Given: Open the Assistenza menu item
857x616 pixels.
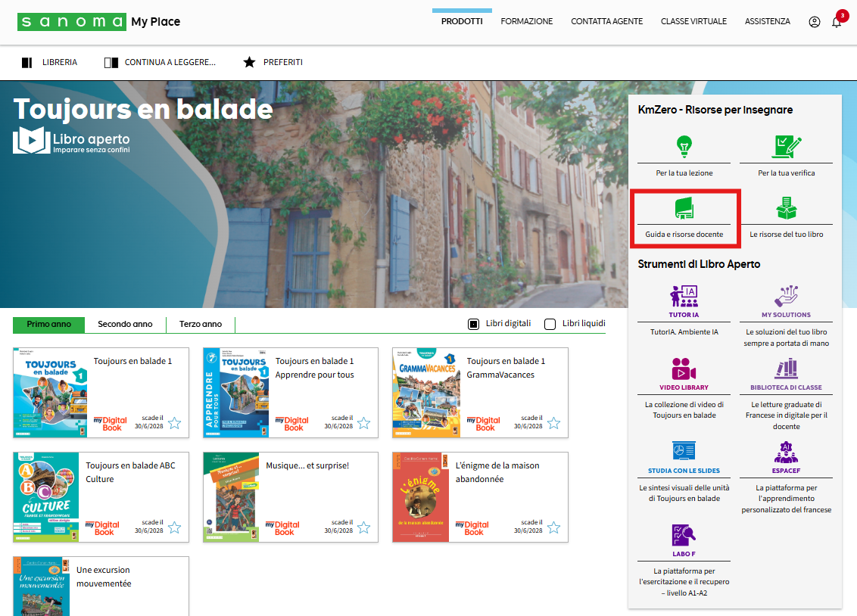Looking at the screenshot, I should (x=768, y=21).
